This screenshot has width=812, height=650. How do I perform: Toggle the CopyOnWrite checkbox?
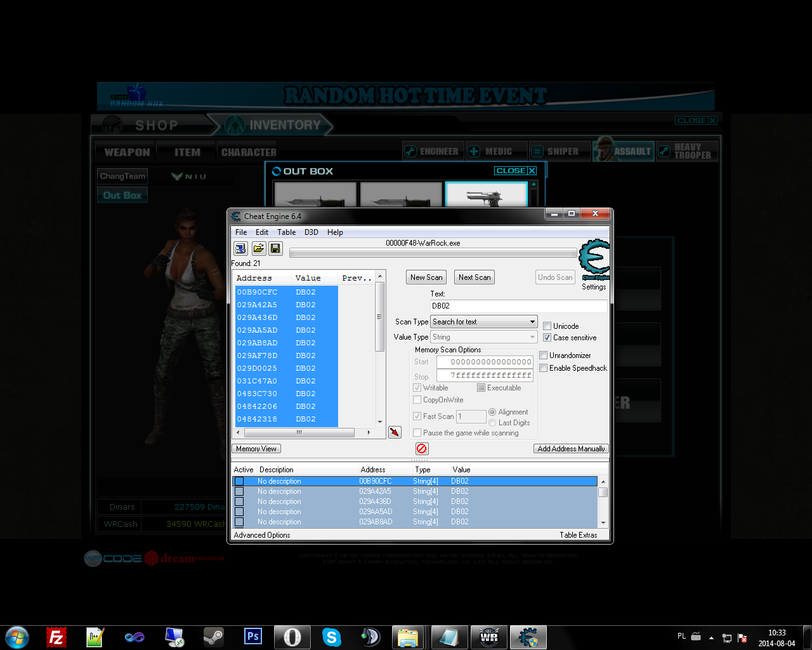coord(417,400)
